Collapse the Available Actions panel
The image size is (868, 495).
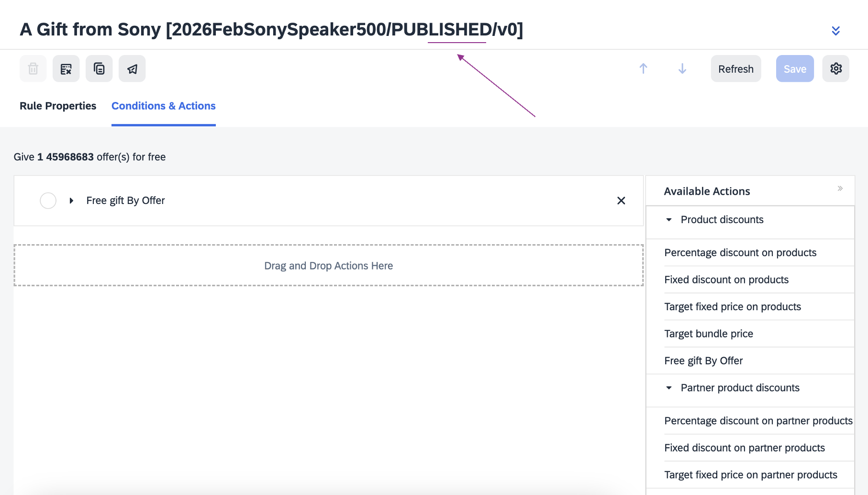pyautogui.click(x=840, y=189)
